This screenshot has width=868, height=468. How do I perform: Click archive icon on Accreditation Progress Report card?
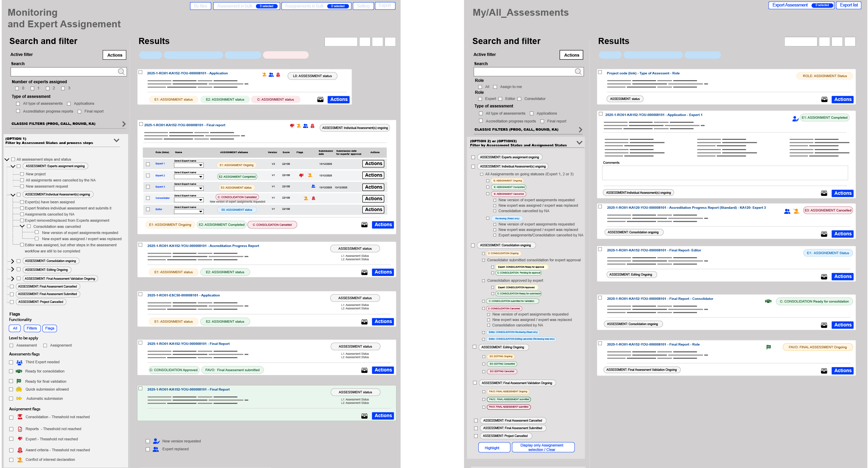click(364, 272)
